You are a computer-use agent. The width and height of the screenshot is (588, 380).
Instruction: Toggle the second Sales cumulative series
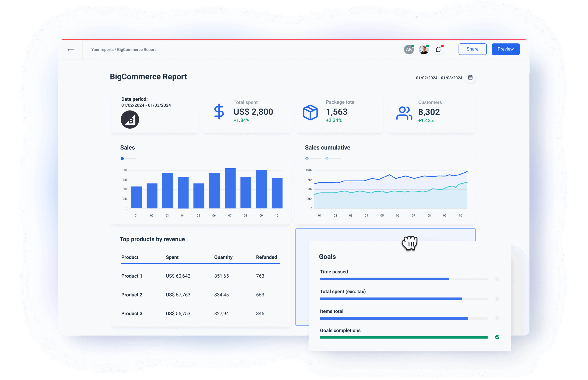327,159
